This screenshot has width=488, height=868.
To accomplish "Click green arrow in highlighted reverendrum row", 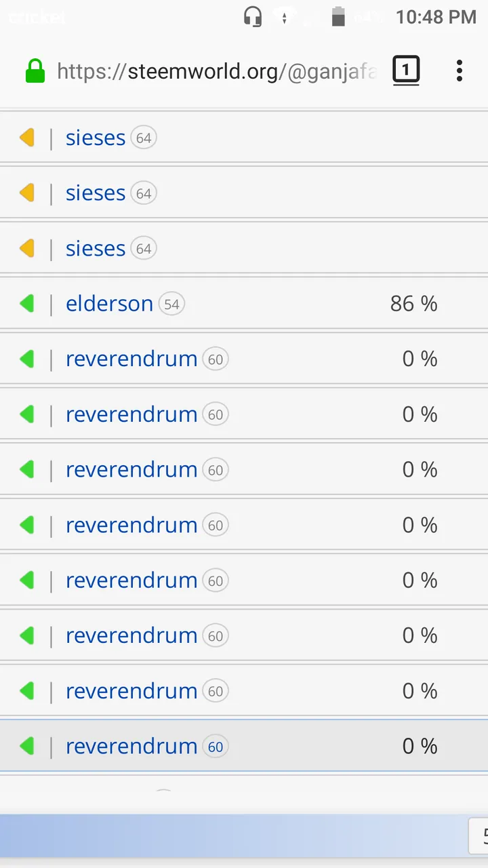I will tap(27, 747).
